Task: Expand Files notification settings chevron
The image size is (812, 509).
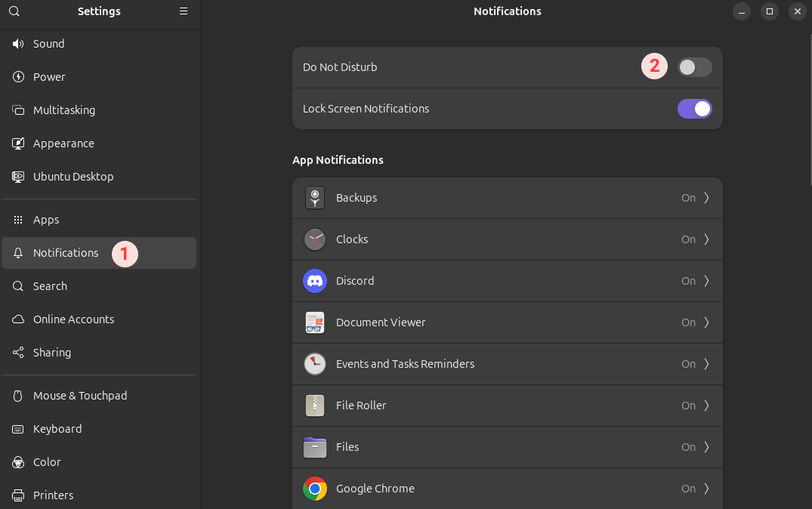Action: [706, 447]
